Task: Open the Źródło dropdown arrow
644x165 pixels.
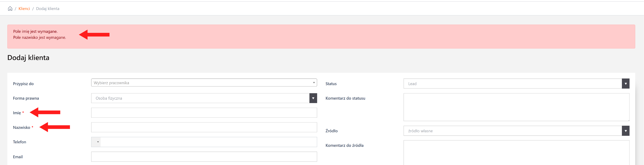Action: [x=626, y=131]
